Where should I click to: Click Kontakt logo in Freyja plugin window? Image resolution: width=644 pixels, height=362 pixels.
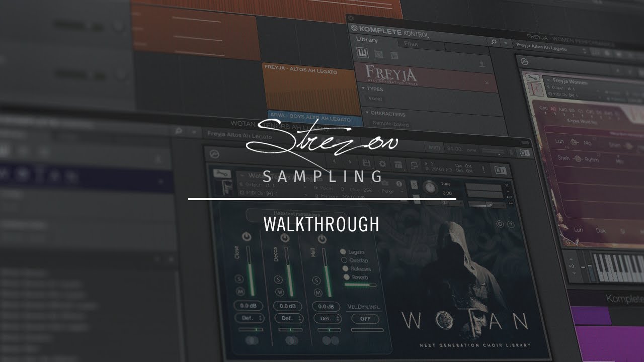524,62
